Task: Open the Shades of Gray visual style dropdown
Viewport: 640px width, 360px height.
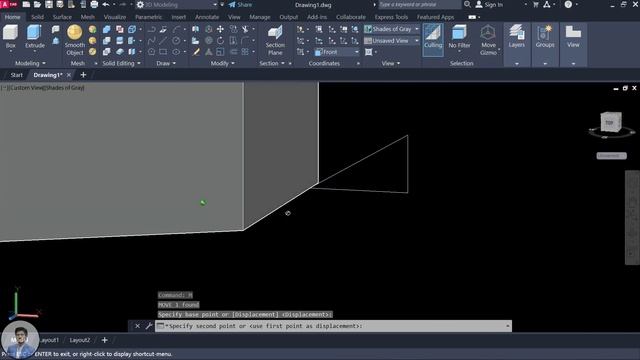Action: tap(391, 29)
